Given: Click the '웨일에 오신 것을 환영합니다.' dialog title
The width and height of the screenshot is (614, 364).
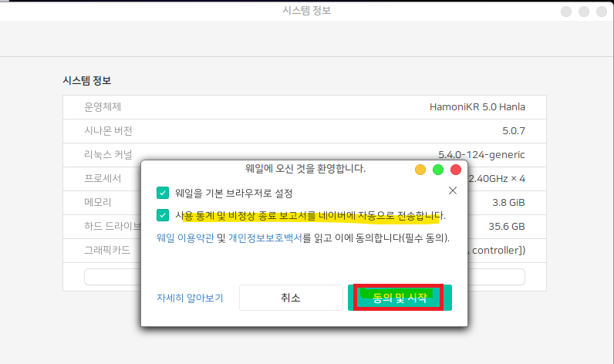Looking at the screenshot, I should (305, 169).
